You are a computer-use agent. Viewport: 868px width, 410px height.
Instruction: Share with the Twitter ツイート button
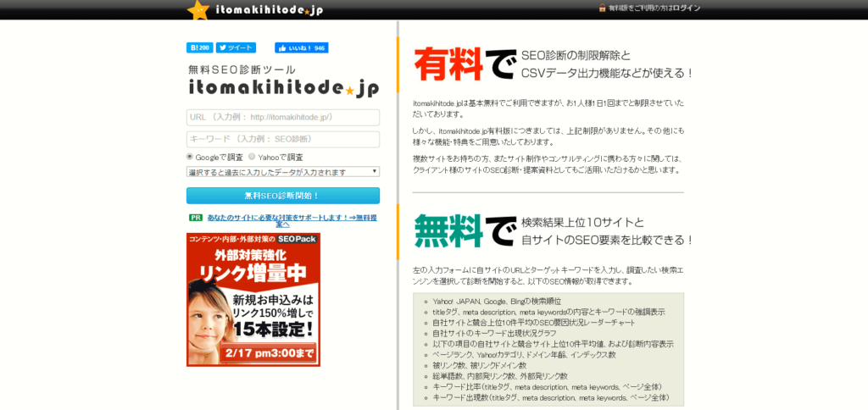(x=236, y=48)
